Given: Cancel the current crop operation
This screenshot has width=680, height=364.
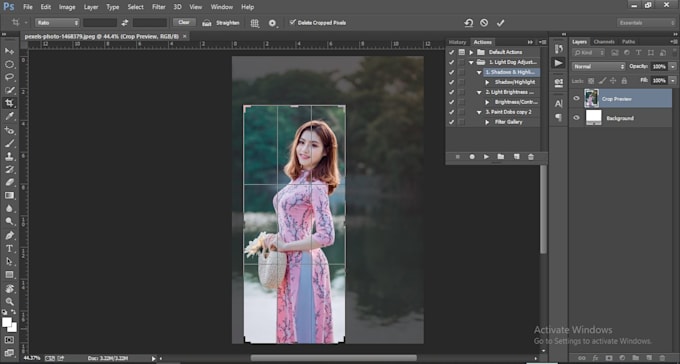Looking at the screenshot, I should pos(484,23).
